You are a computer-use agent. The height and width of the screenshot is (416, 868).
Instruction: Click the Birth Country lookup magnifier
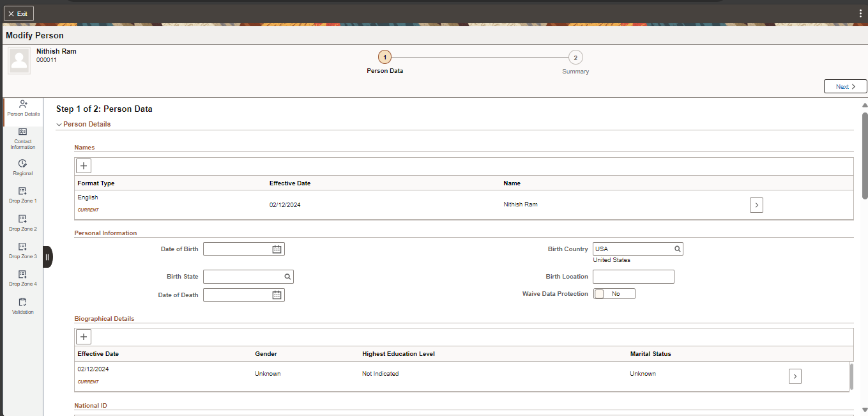[x=677, y=249]
